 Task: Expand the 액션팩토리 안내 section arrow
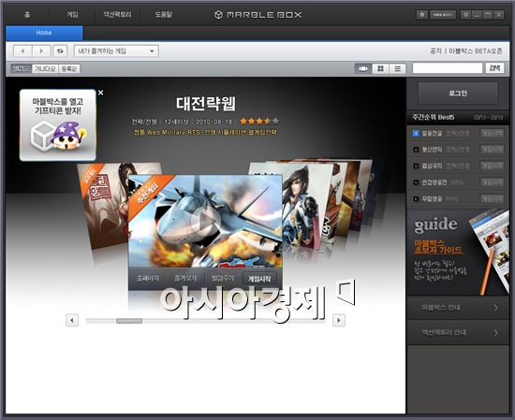click(496, 333)
